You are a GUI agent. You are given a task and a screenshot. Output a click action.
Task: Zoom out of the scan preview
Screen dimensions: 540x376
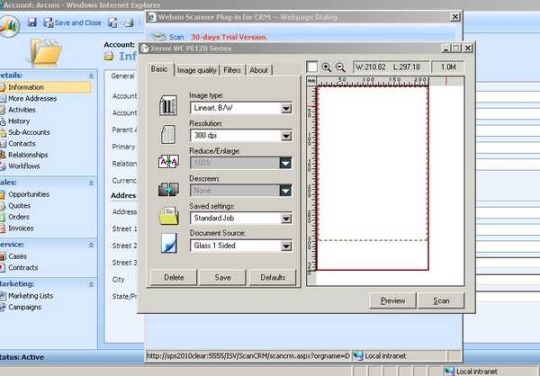pyautogui.click(x=340, y=67)
